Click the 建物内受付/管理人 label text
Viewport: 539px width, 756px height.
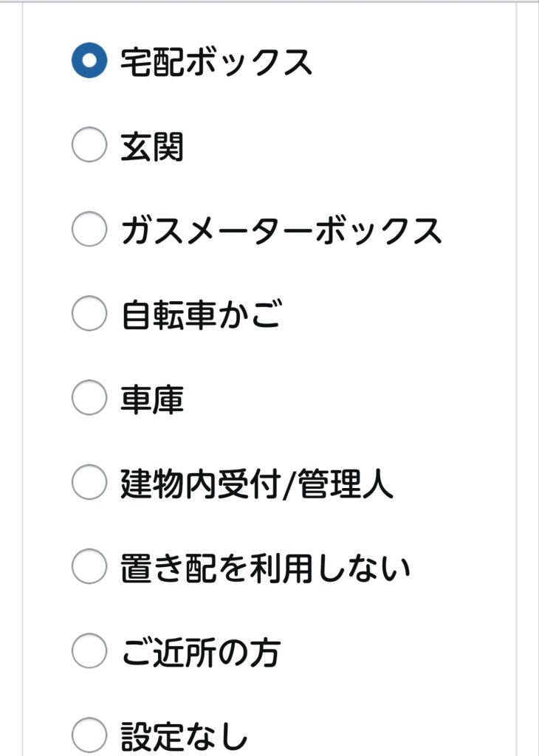(257, 484)
